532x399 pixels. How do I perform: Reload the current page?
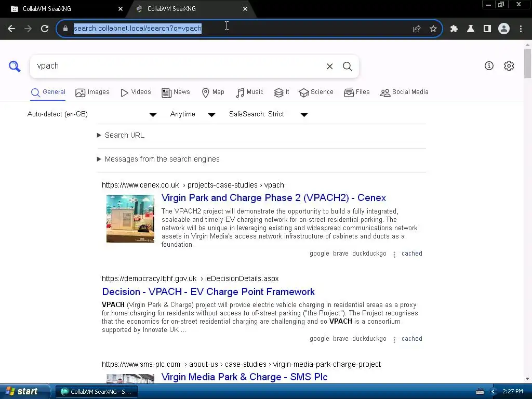point(45,29)
